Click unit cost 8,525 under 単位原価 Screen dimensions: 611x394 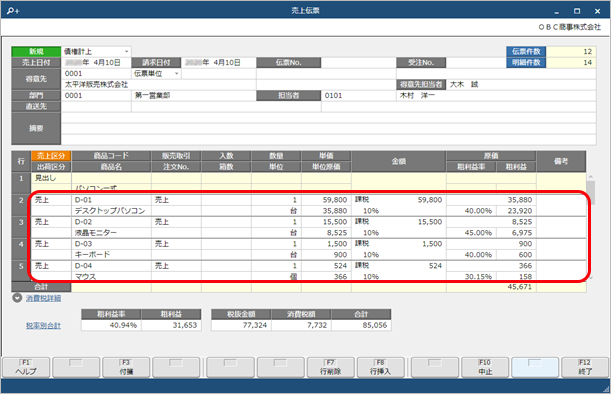coord(326,233)
